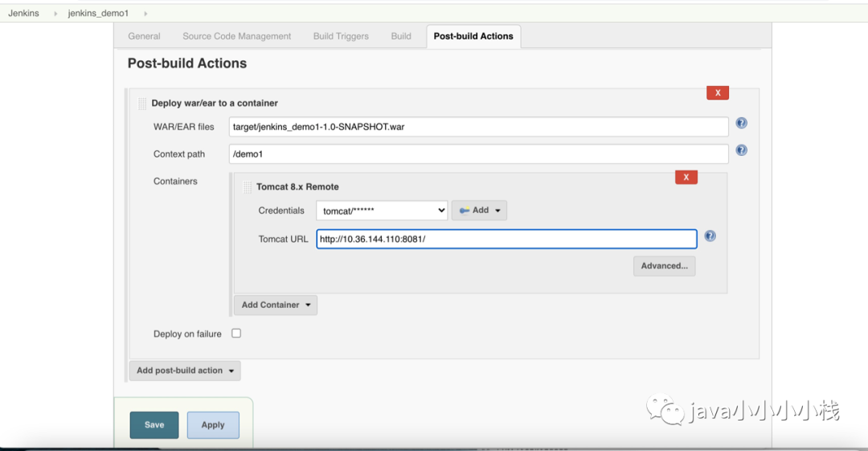868x451 pixels.
Task: Click help icon for Tomcat URL
Action: click(x=710, y=236)
